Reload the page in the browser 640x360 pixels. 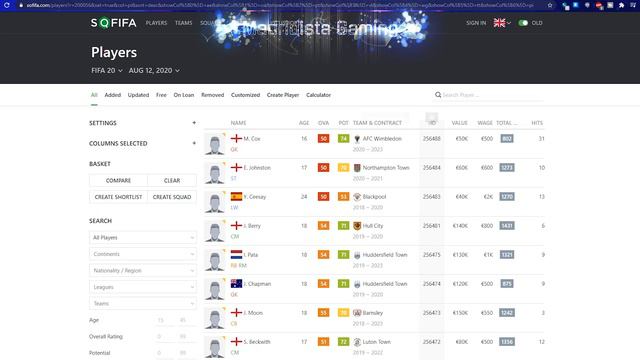point(7,5)
